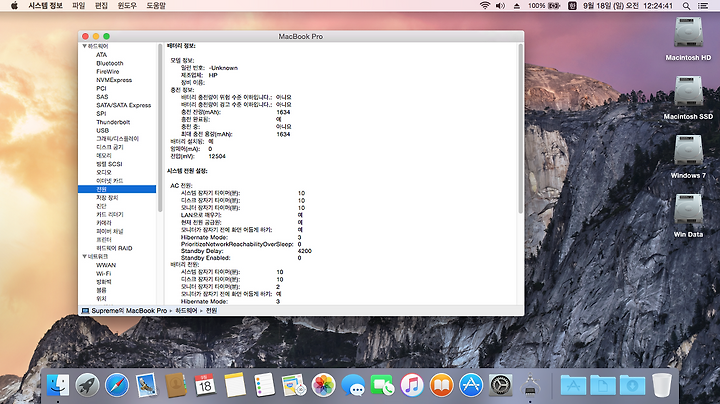The width and height of the screenshot is (720, 404).
Task: Open Applications folder stack in Dock
Action: [573, 385]
